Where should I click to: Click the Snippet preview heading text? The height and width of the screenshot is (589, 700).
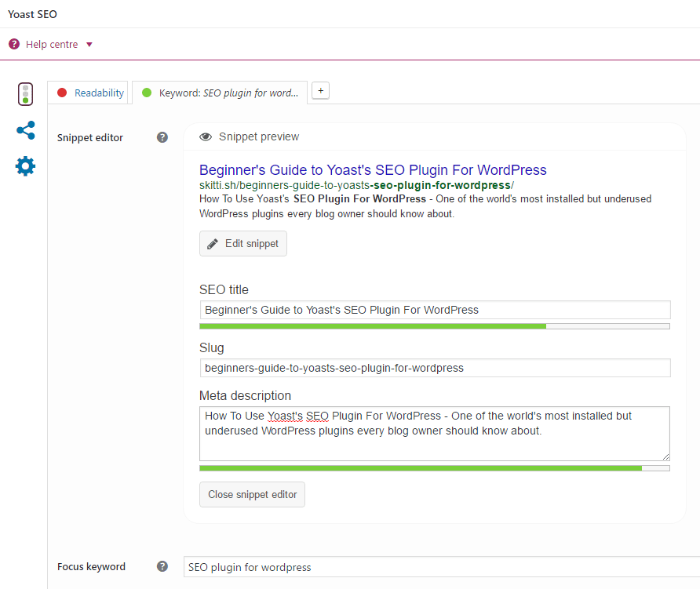click(259, 136)
